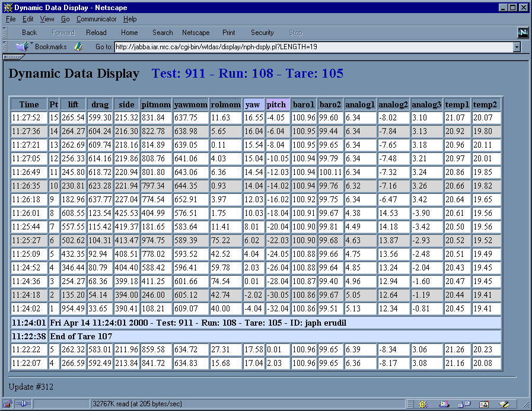
Task: Click the rolmom column header
Action: 225,104
